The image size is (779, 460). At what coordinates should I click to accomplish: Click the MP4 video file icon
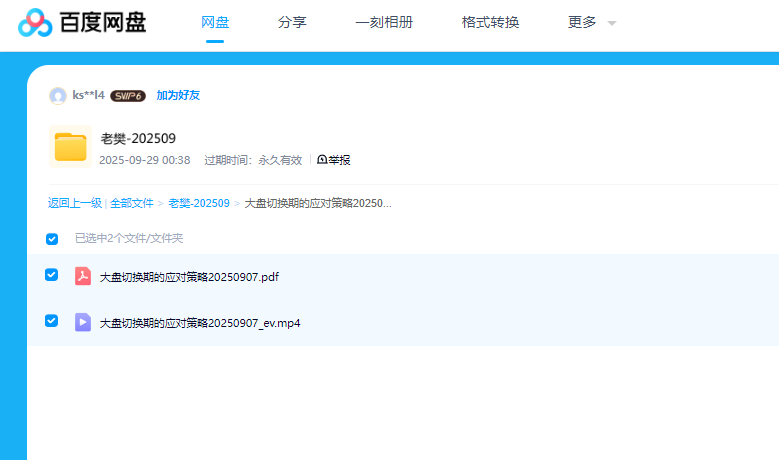coord(83,322)
